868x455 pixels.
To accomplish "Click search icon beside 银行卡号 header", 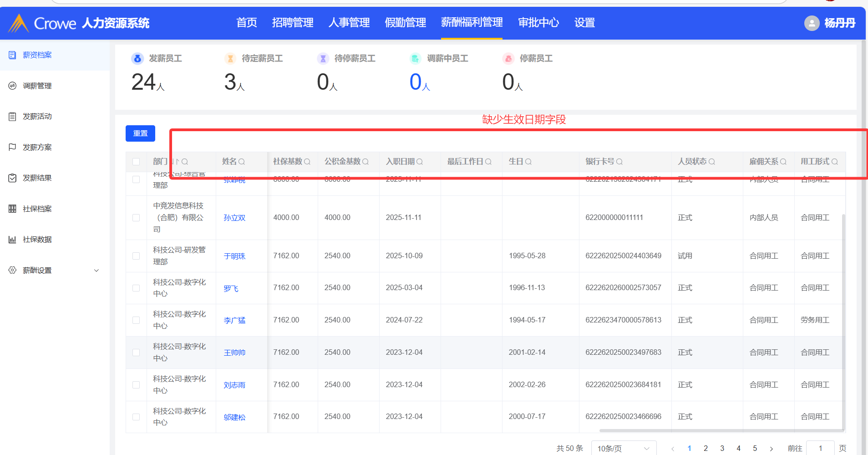I will [619, 162].
